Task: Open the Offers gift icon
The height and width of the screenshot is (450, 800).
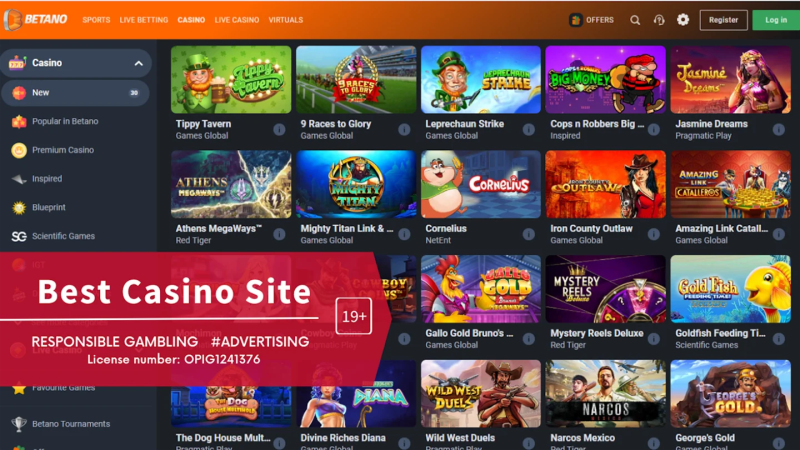Action: [576, 20]
